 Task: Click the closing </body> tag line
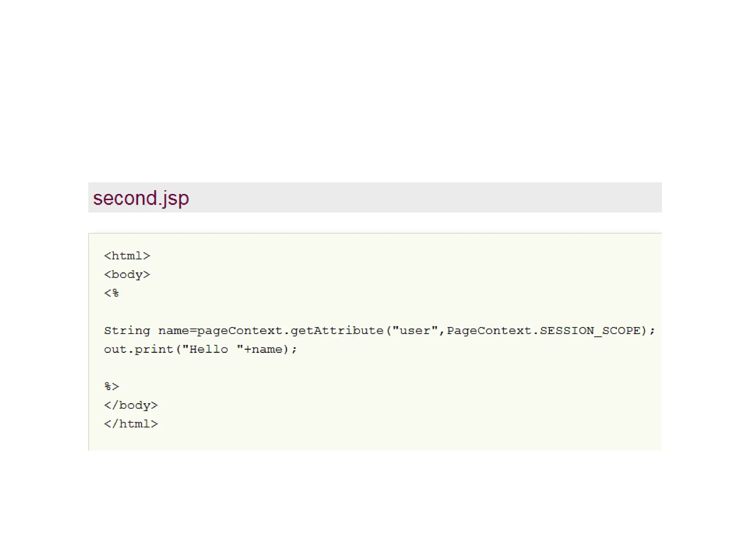(131, 405)
